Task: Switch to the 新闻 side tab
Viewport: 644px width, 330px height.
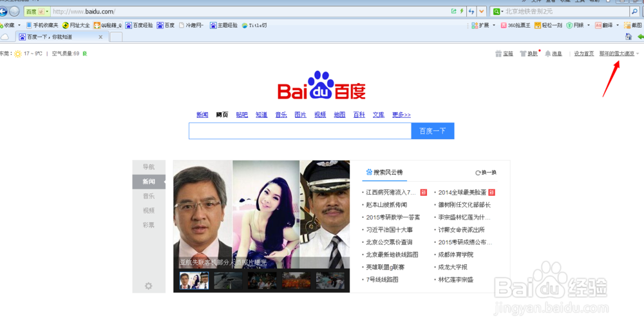Action: [x=149, y=182]
